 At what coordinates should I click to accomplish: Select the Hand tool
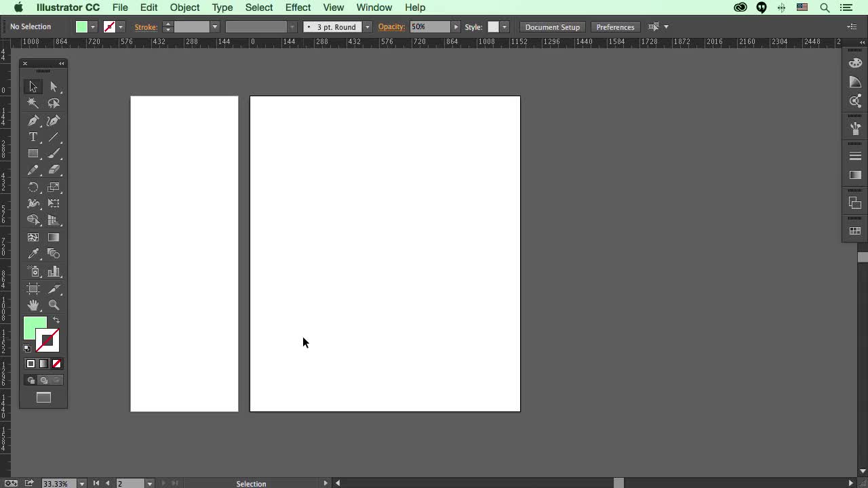(x=33, y=305)
